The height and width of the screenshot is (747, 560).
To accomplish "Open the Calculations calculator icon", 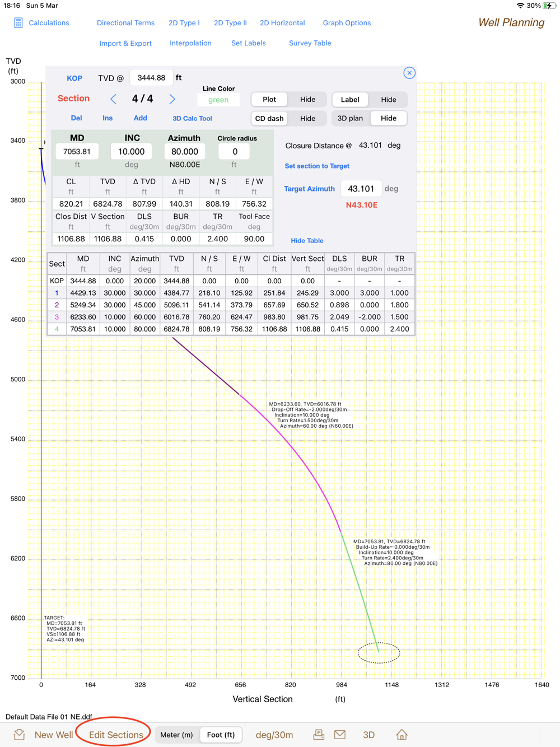I will click(x=18, y=23).
